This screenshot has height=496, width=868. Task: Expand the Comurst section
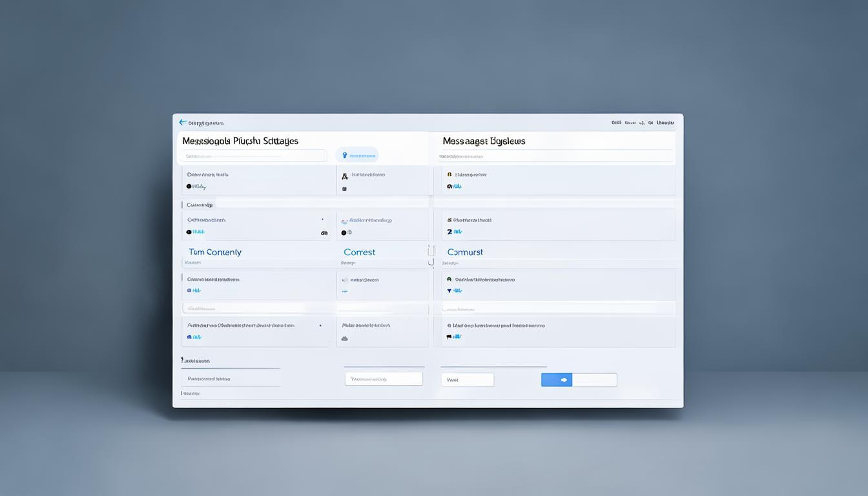click(465, 253)
